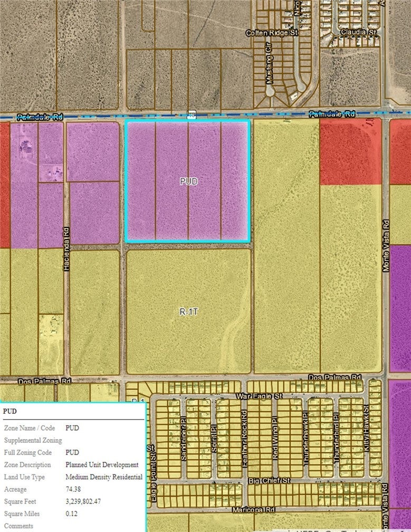Click the Comments field label

(x=18, y=526)
